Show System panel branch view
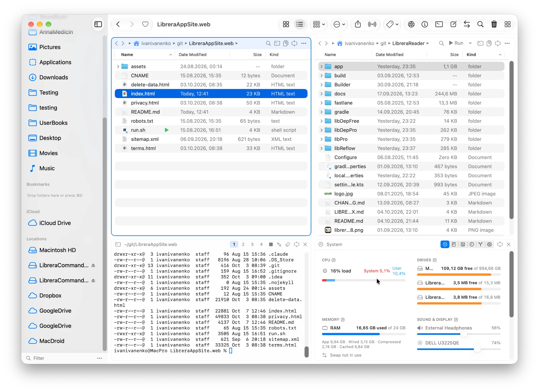 coord(481,244)
